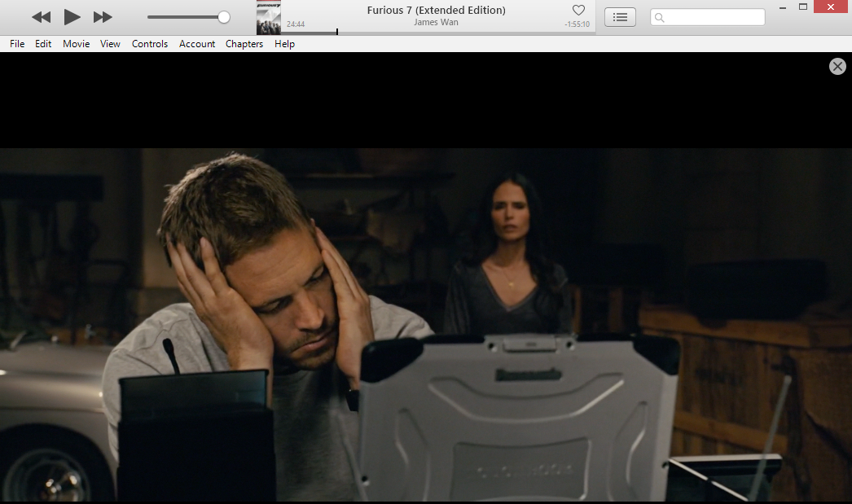Open the Help menu
This screenshot has width=852, height=504.
(x=285, y=44)
